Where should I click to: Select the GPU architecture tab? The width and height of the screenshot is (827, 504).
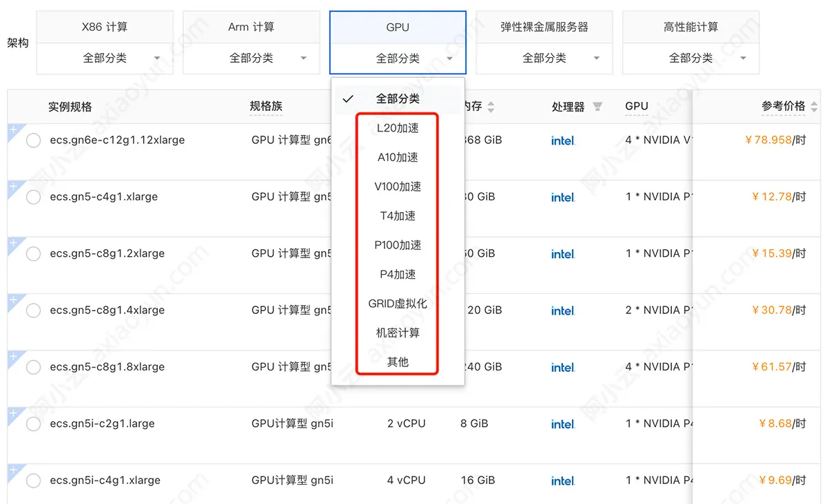point(398,28)
